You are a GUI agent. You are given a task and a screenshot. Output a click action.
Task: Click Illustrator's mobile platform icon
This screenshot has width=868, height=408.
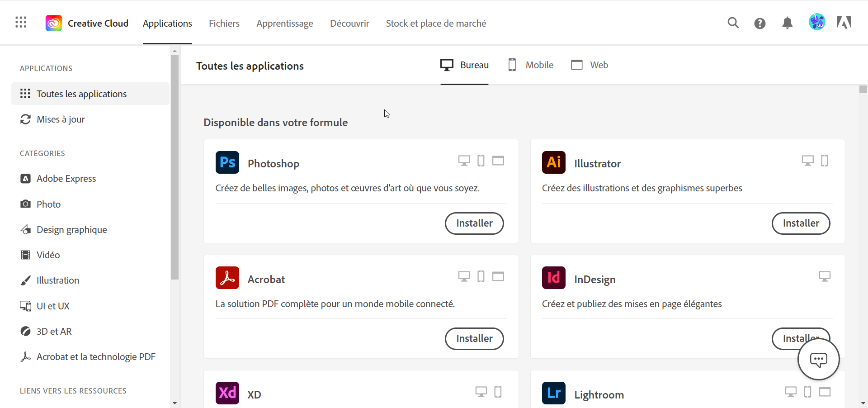825,161
